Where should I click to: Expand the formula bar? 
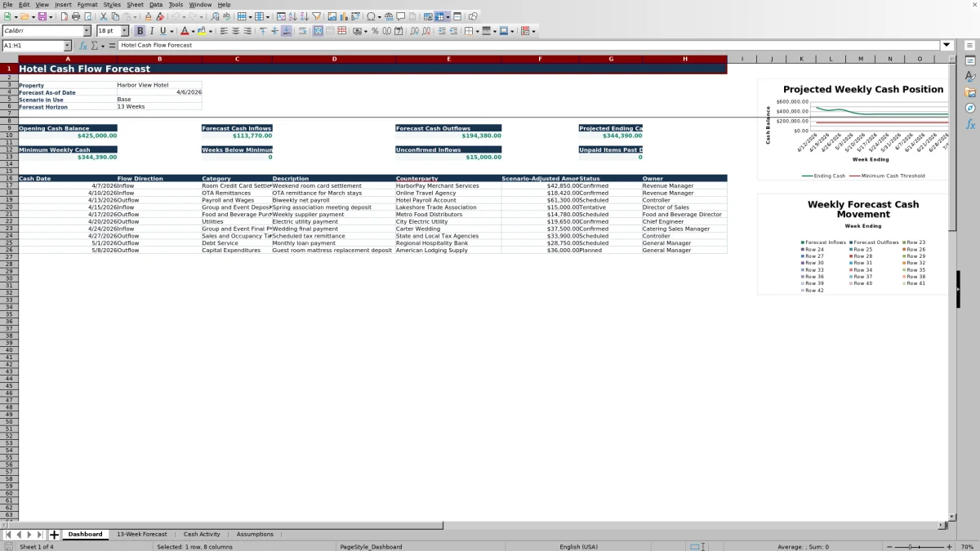(947, 46)
